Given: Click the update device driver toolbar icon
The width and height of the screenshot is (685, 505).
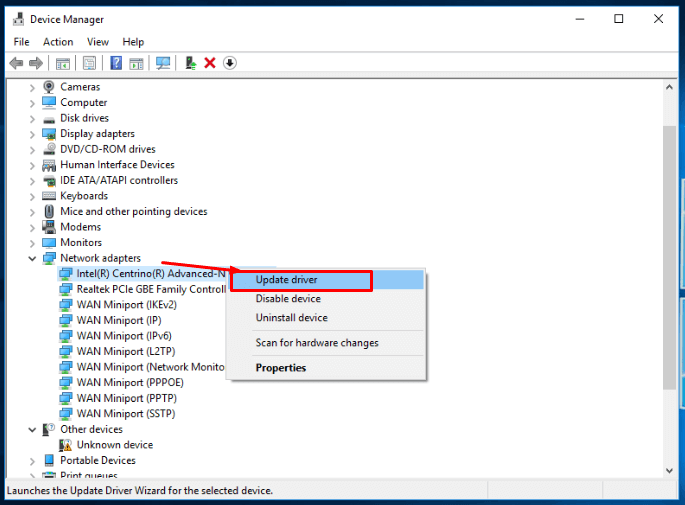Looking at the screenshot, I should (x=190, y=63).
